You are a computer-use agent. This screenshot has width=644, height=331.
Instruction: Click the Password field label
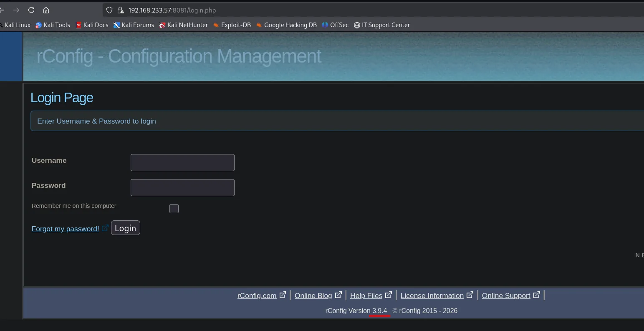click(48, 185)
